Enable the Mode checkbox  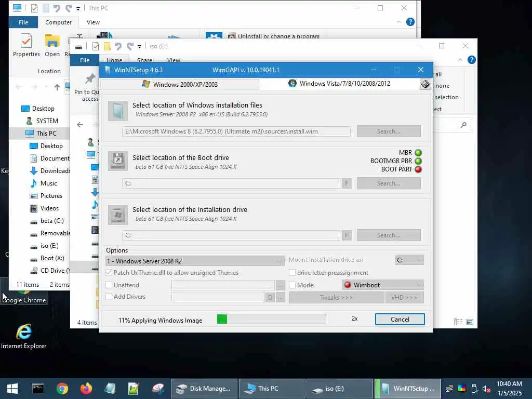(292, 285)
